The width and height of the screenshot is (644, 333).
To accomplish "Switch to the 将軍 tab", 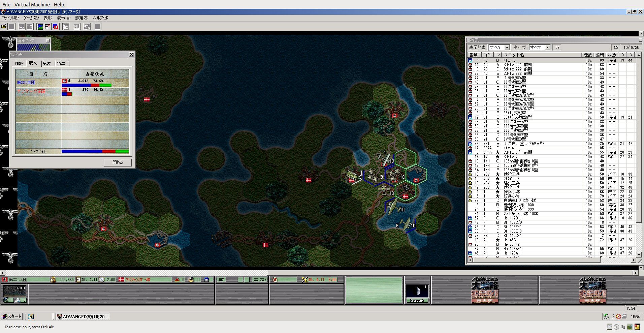I will pos(61,63).
